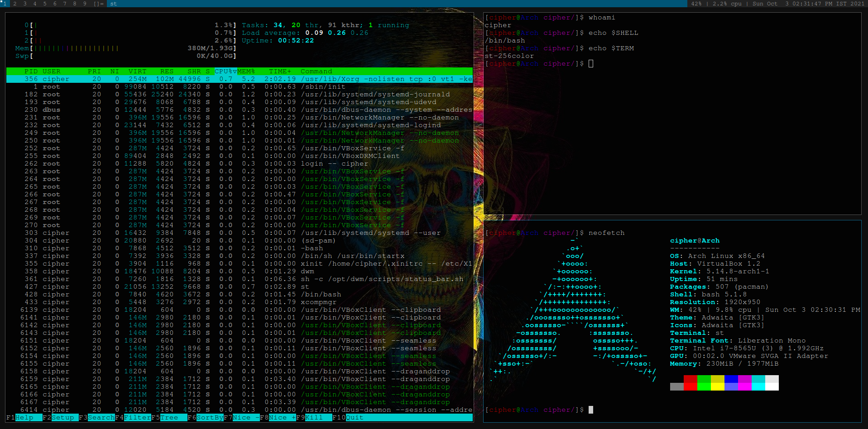
Task: Select the systemd-udevd process row
Action: pos(240,102)
